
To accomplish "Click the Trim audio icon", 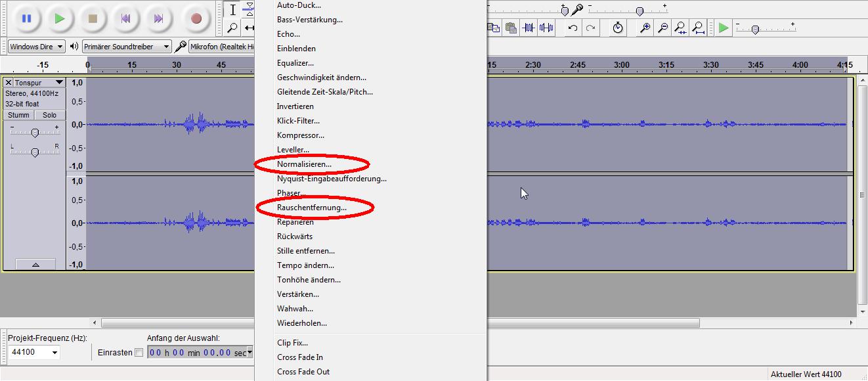I will click(x=529, y=28).
